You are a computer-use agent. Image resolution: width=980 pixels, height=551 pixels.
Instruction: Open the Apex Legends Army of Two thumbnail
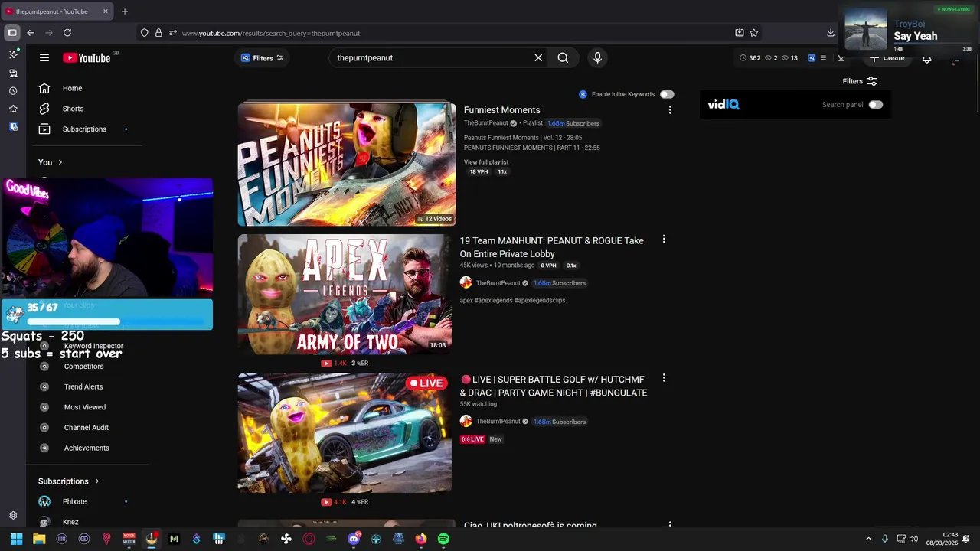pyautogui.click(x=345, y=295)
